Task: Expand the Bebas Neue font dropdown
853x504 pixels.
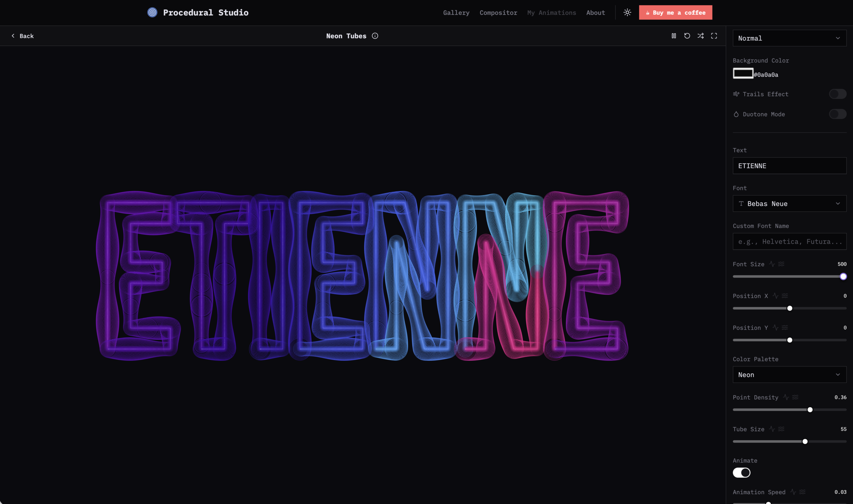Action: (x=789, y=203)
